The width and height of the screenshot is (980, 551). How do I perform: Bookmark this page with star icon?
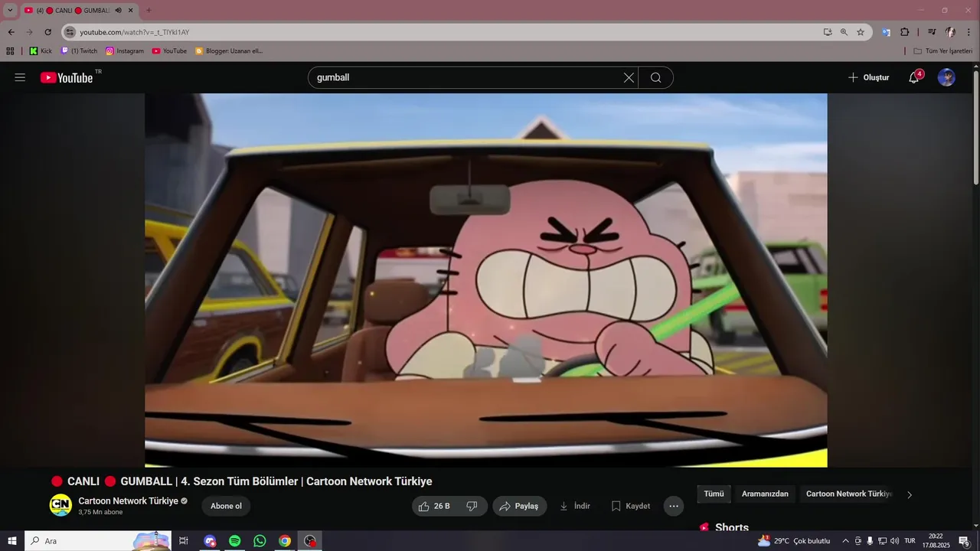click(x=861, y=32)
